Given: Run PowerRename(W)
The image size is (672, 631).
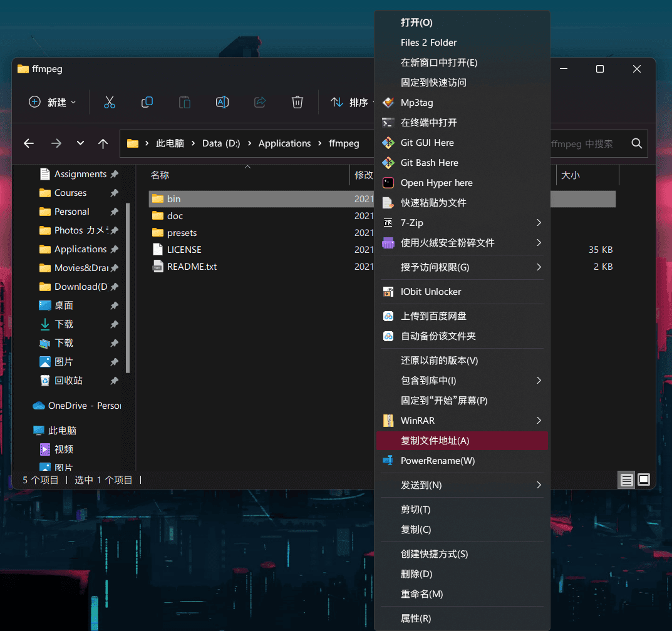Looking at the screenshot, I should tap(462, 461).
